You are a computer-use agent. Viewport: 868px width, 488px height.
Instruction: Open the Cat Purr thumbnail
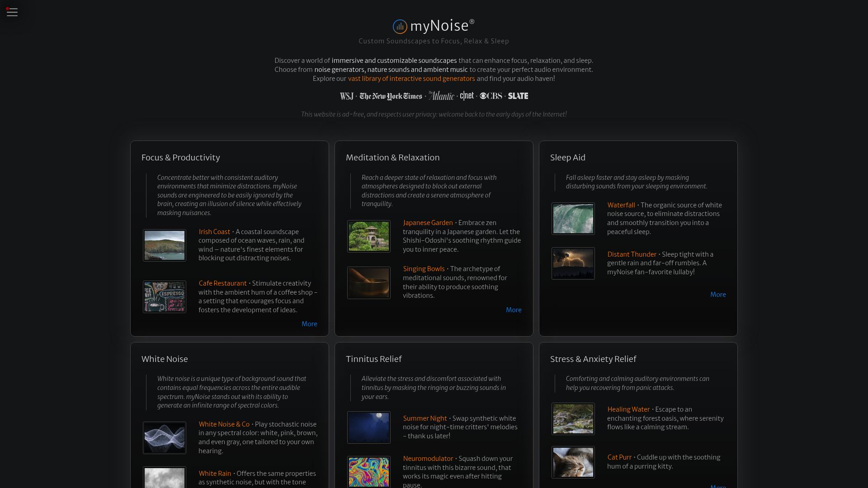tap(573, 462)
